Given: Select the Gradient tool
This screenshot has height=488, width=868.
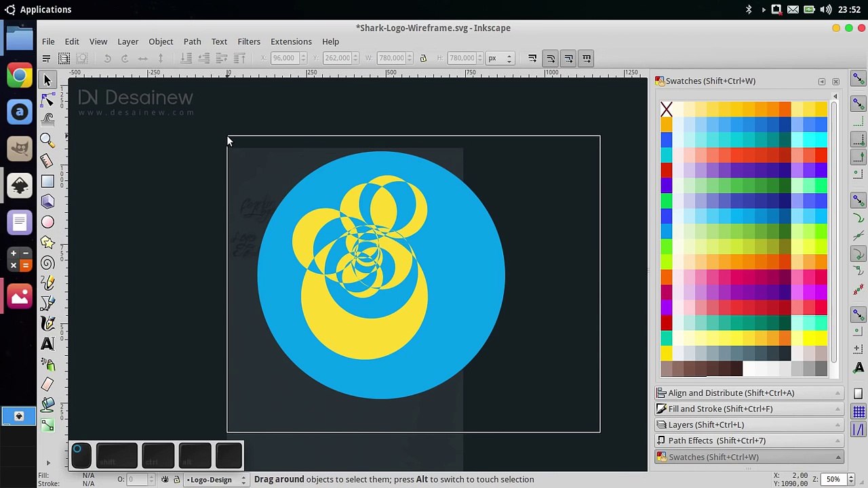Looking at the screenshot, I should coord(47,425).
